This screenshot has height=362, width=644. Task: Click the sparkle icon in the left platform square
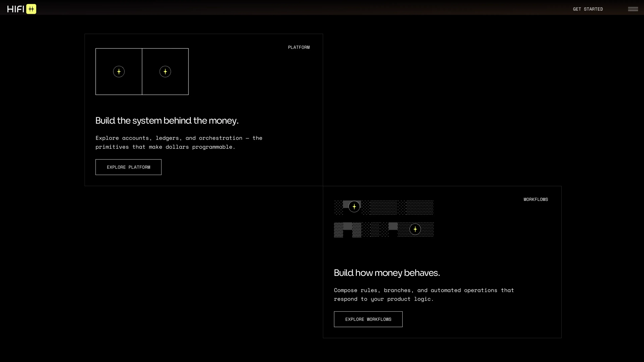119,72
